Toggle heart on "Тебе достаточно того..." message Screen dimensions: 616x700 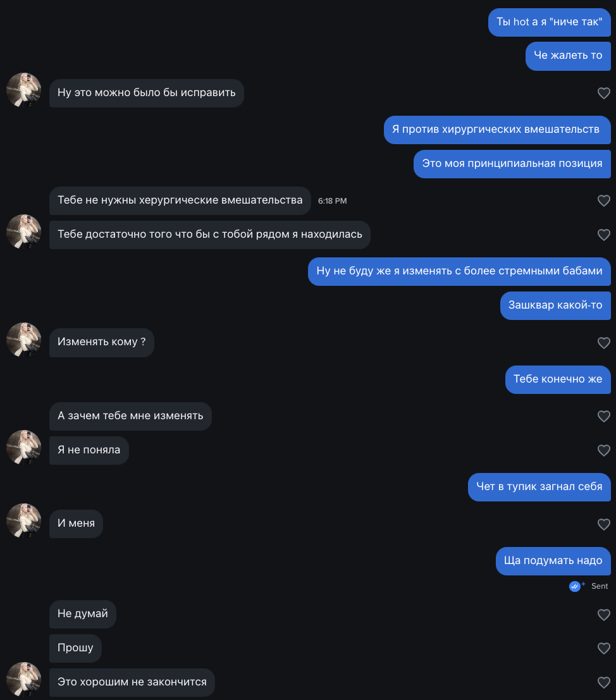(x=604, y=235)
